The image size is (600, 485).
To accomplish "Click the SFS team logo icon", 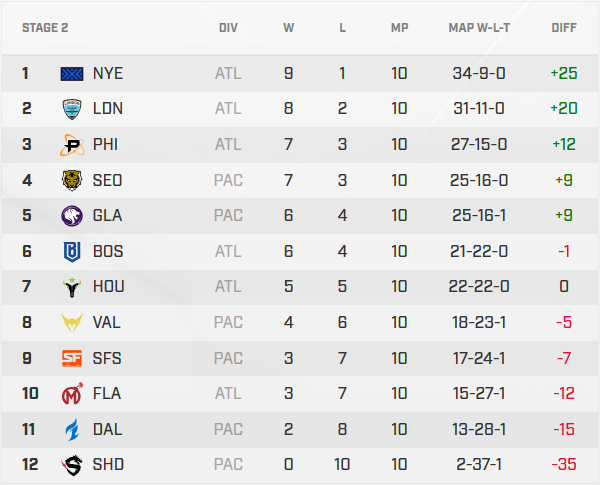I will 73,357.
